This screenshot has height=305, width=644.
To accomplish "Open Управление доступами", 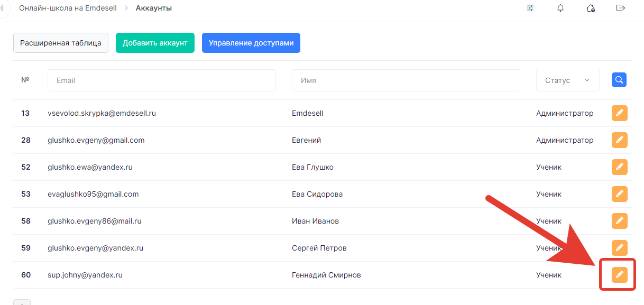I will [x=251, y=43].
